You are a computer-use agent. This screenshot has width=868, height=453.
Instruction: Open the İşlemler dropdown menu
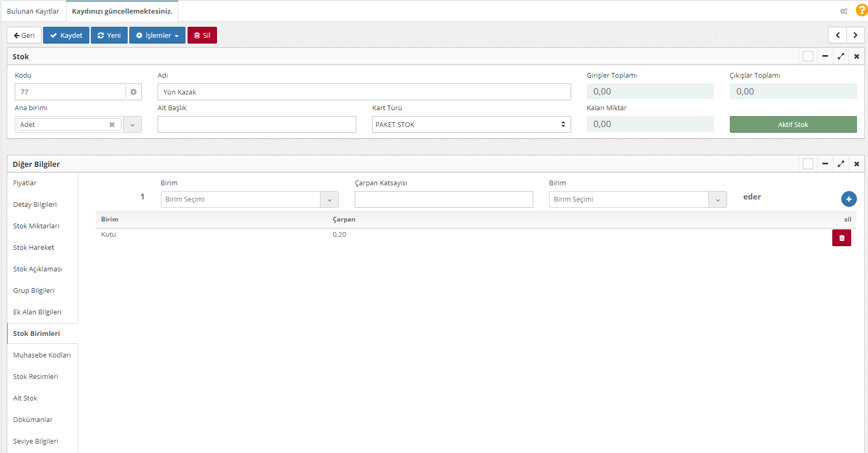(157, 35)
